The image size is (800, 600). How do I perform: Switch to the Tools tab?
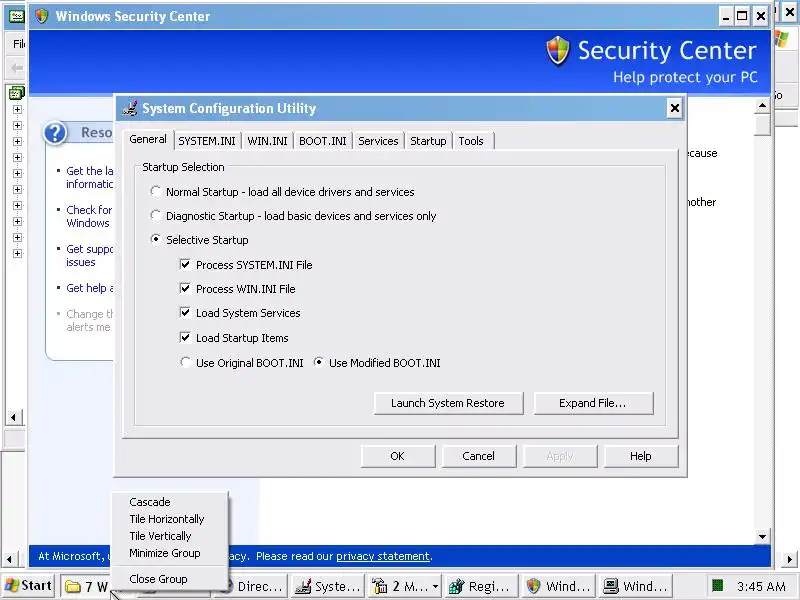471,141
